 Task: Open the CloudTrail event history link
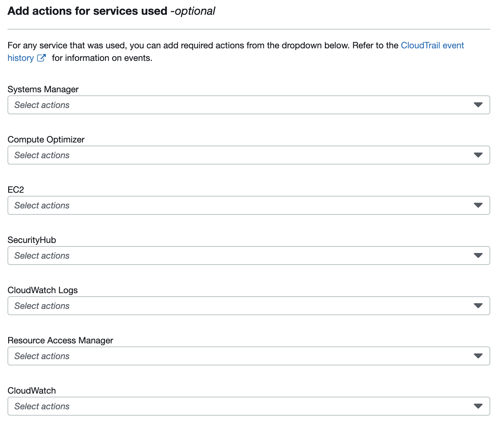[432, 46]
